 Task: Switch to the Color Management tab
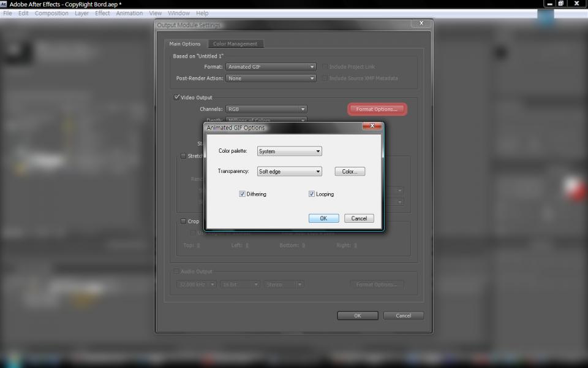[x=236, y=44]
